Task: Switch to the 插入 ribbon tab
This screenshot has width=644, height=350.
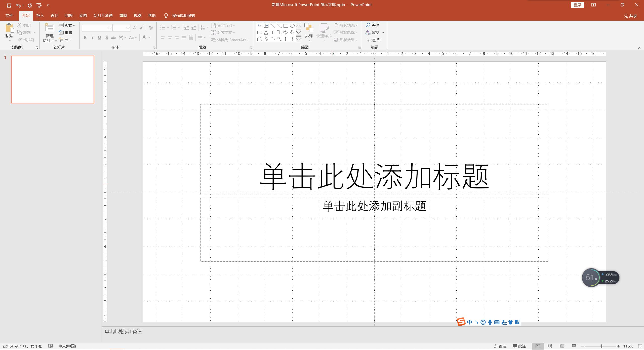Action: coord(40,15)
